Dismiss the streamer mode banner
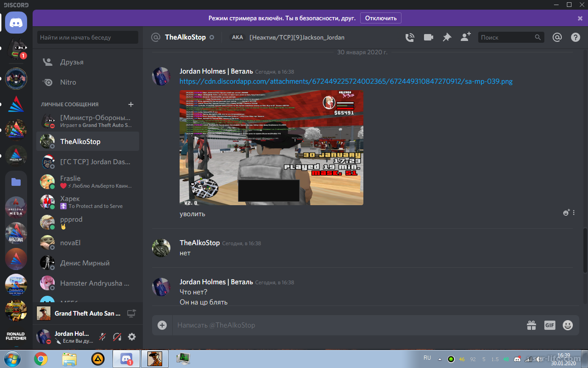Screen dimensions: 588x368 [x=580, y=18]
